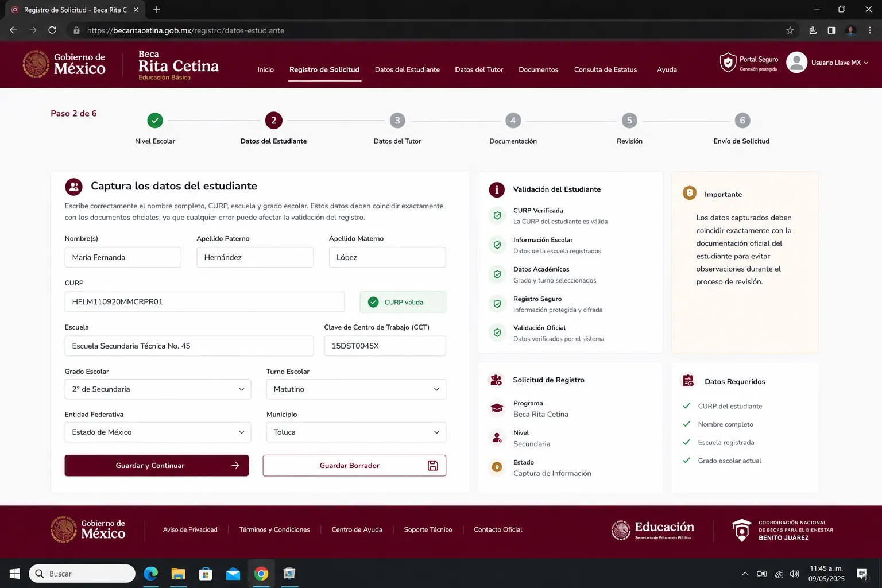Open Documentos in the navigation bar
The height and width of the screenshot is (588, 882).
coord(538,69)
